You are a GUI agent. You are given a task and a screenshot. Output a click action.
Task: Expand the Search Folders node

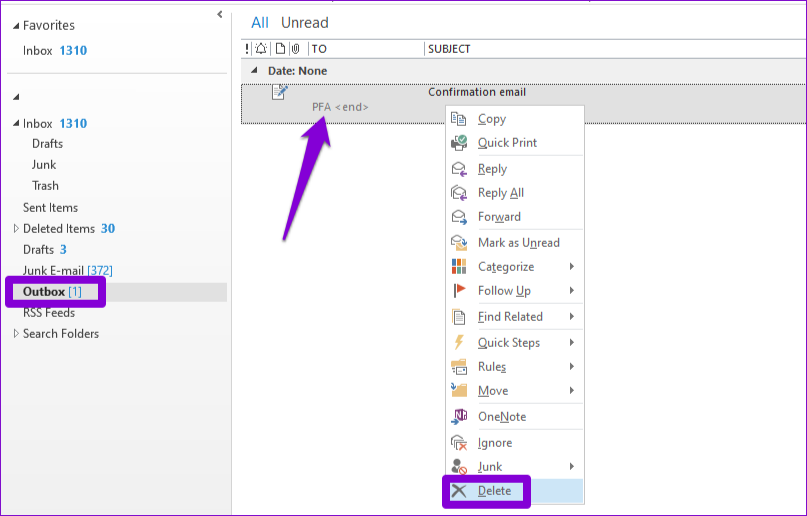[x=16, y=333]
